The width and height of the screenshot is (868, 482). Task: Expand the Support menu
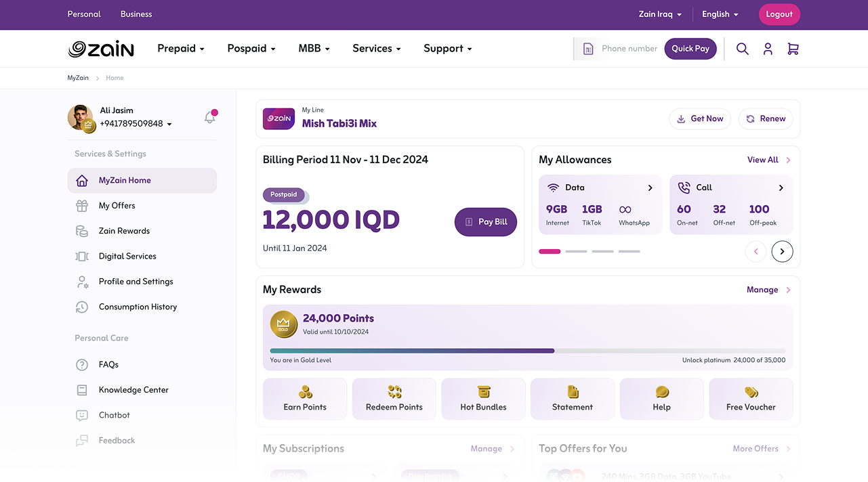(x=448, y=49)
